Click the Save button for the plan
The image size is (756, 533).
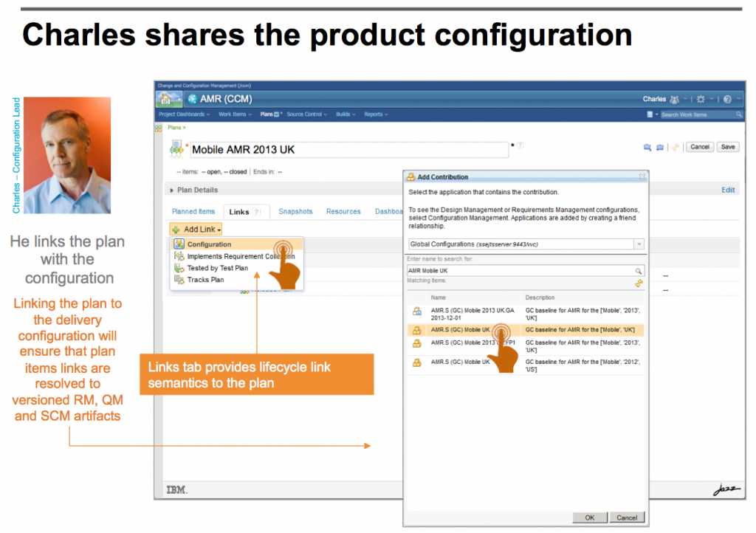728,147
